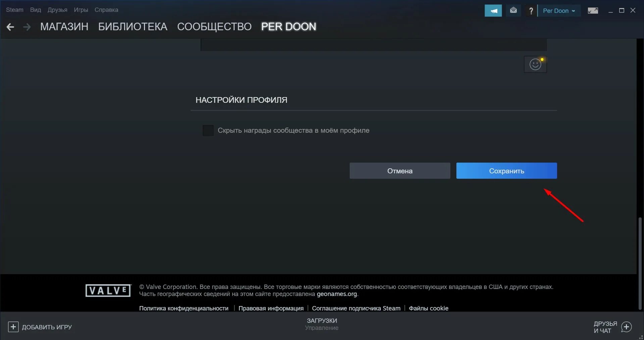Screen dimensions: 644x340
Task: Go to the МАГАЗИН tab
Action: pyautogui.click(x=64, y=27)
